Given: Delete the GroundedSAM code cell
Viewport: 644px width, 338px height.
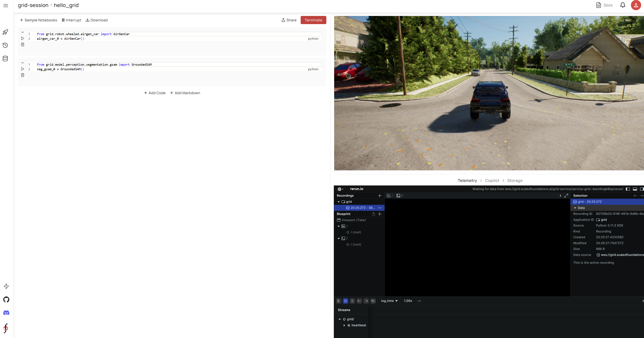Looking at the screenshot, I should [x=22, y=75].
